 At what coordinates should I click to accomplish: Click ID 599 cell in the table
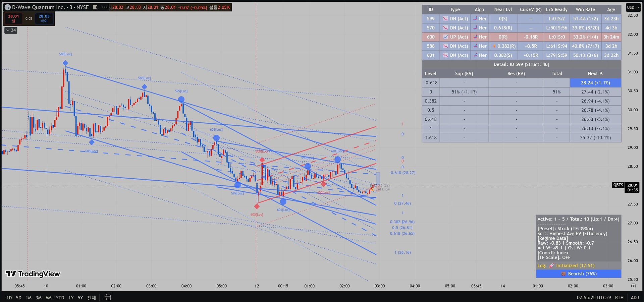431,19
